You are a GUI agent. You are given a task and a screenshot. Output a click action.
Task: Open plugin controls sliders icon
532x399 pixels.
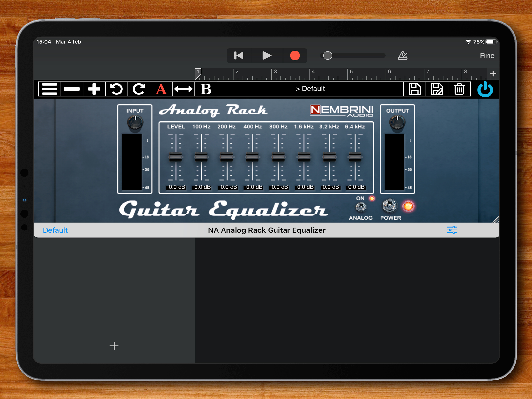coord(452,230)
